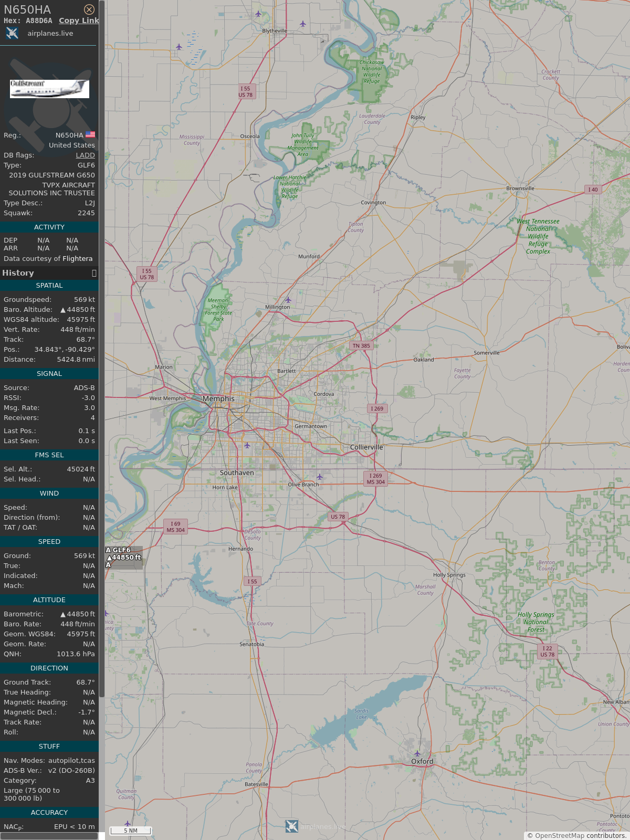Click the airport icon above Oxford
This screenshot has width=630, height=840.
point(417,753)
